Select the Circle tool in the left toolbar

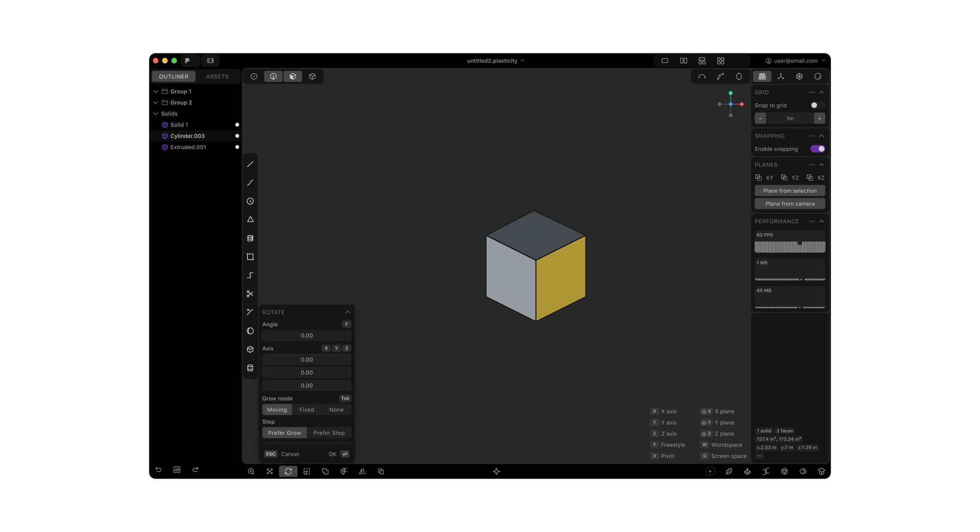(x=250, y=201)
